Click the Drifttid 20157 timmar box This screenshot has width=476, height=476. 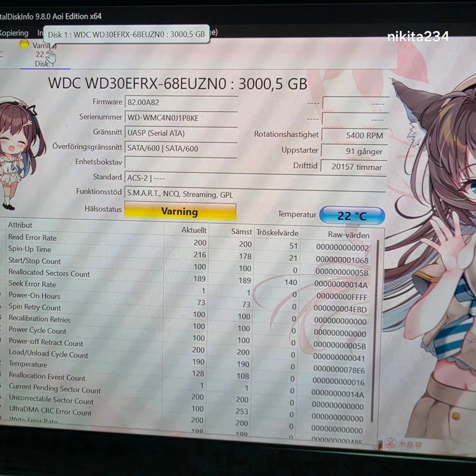coord(354,167)
